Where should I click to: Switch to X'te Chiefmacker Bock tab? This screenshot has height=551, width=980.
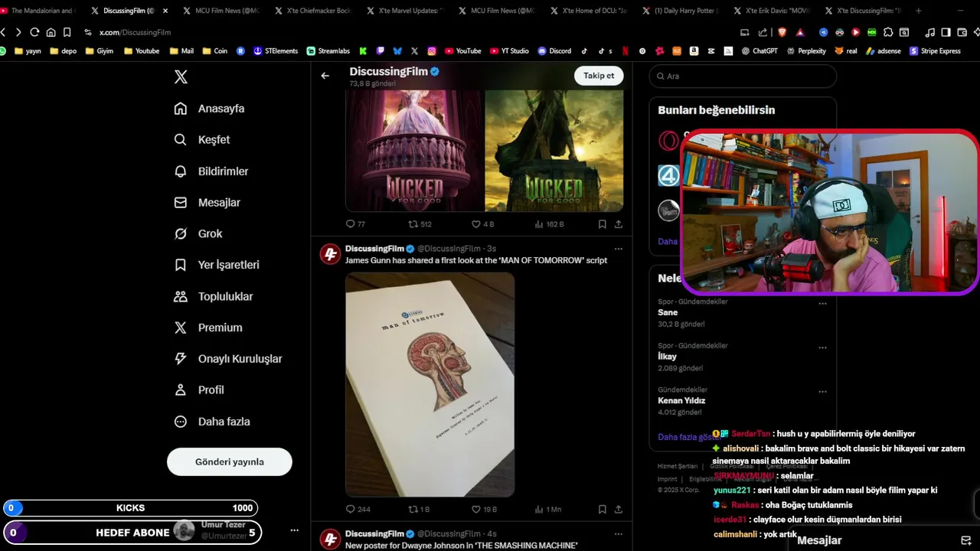tap(315, 11)
